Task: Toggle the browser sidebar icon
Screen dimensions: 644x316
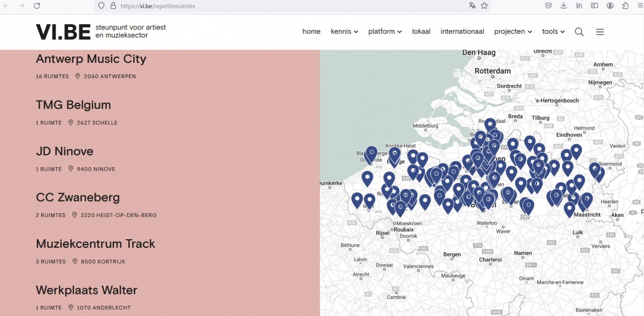Action: pos(595,5)
